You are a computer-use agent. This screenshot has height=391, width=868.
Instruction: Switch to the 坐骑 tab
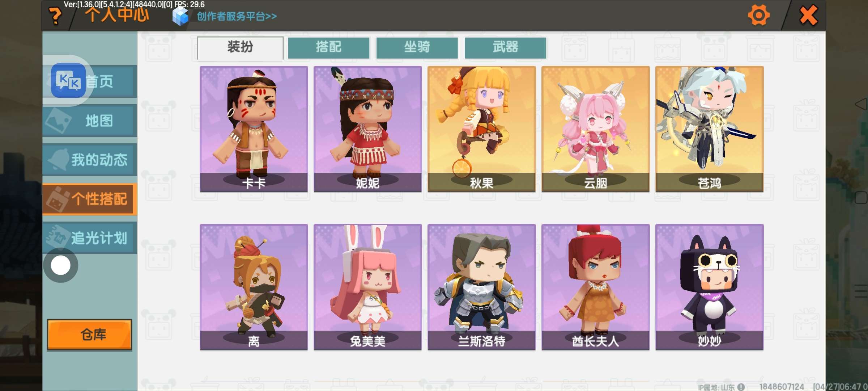[417, 47]
